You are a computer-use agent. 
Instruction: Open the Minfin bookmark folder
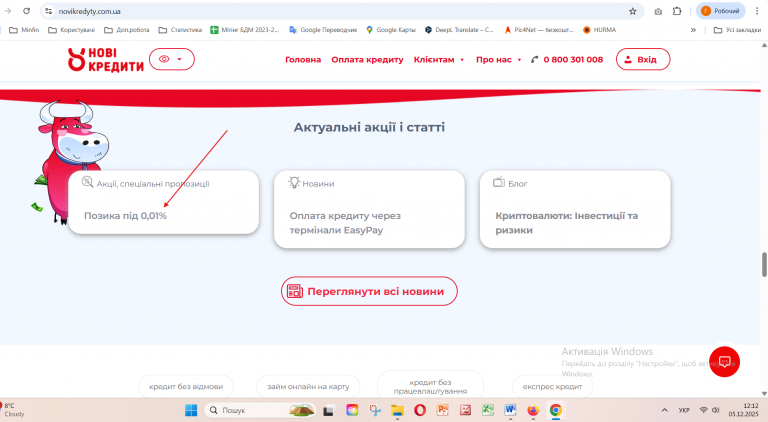point(24,30)
